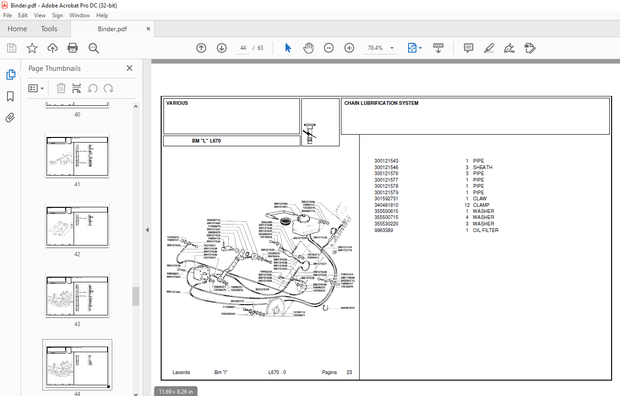Select the highlight text pen tool
The image size is (620, 396).
click(489, 48)
